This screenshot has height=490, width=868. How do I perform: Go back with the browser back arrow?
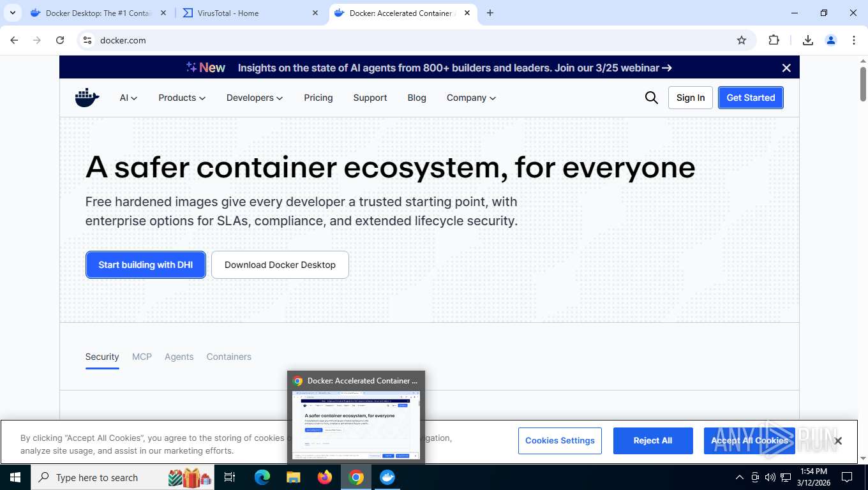click(14, 40)
